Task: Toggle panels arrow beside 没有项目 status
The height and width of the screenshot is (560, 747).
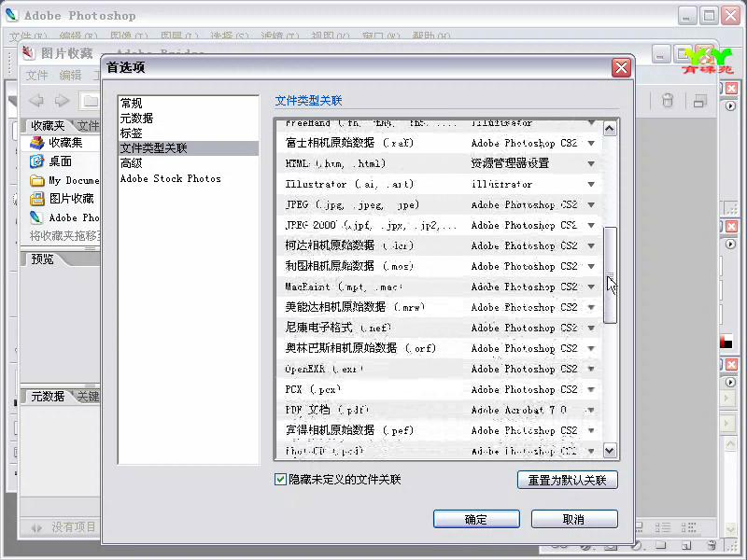Action: 36,527
